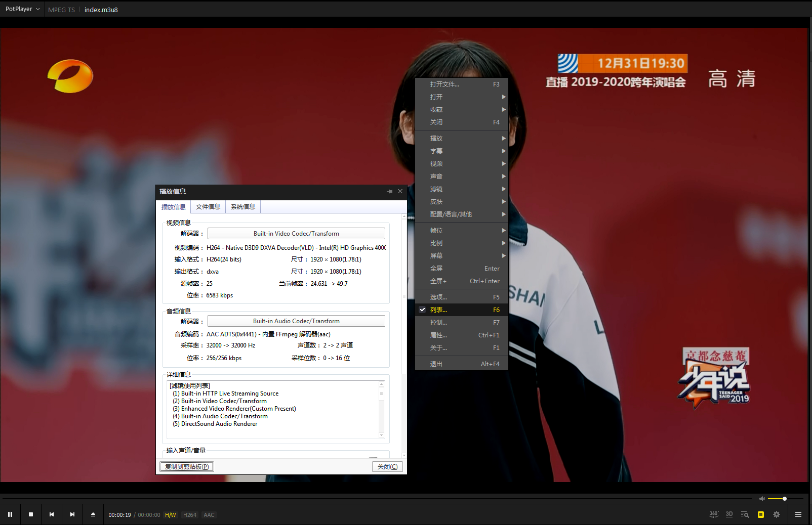The image size is (812, 525).
Task: Stop the video playback
Action: pyautogui.click(x=31, y=514)
